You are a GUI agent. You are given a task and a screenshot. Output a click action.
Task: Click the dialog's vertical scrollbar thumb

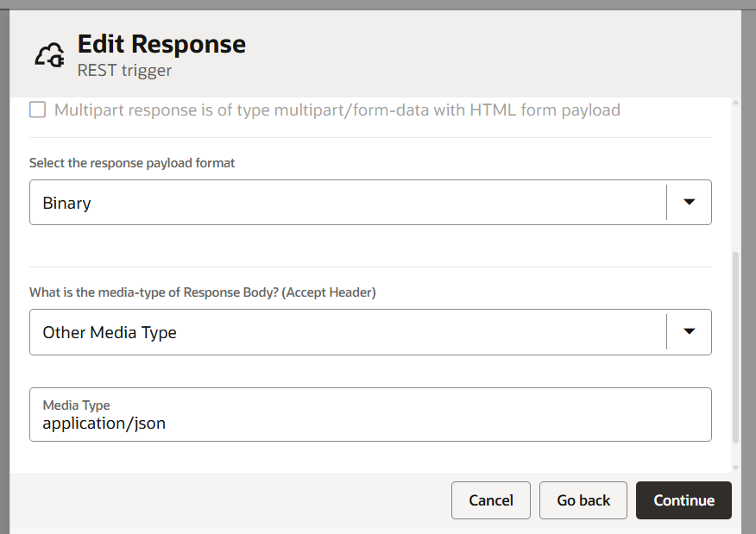coord(735,345)
